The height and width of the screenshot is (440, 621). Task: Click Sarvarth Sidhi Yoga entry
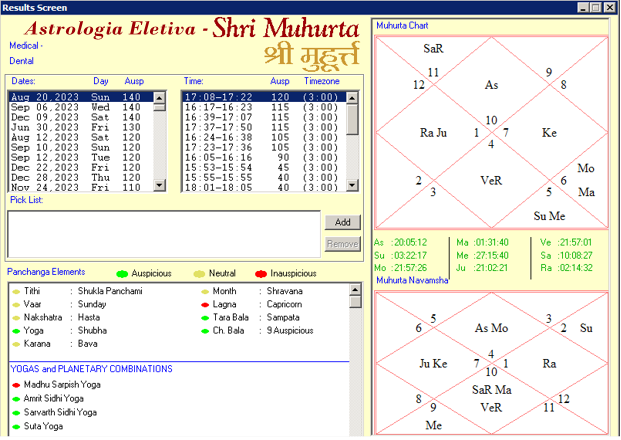tap(60, 412)
